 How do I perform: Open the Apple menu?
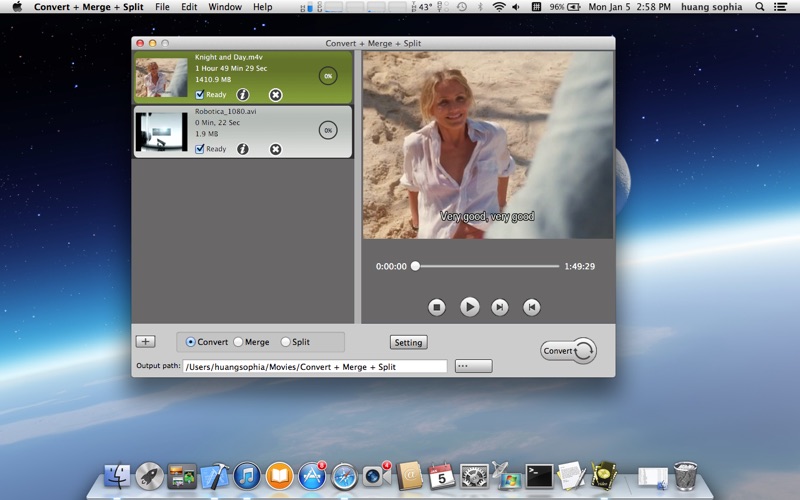(x=17, y=7)
